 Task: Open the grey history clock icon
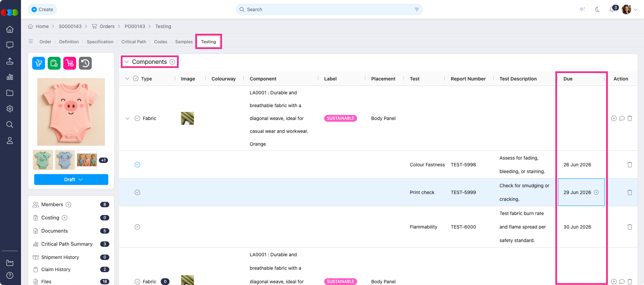click(x=85, y=63)
